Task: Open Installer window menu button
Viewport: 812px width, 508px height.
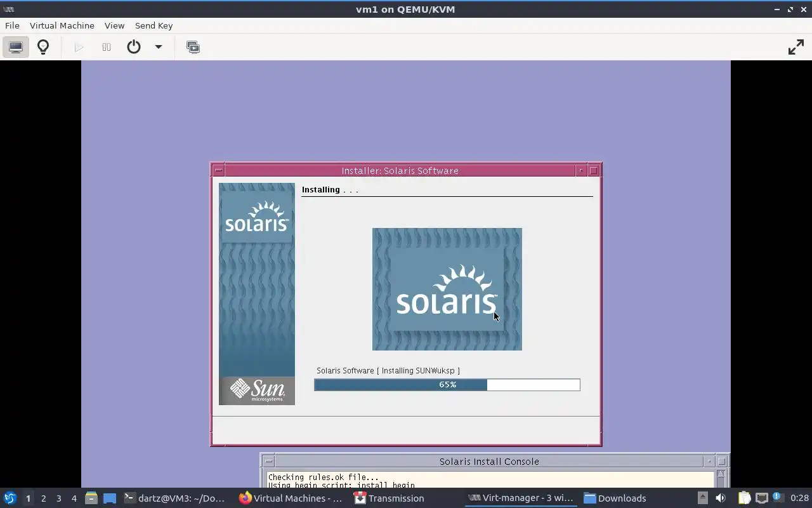Action: pyautogui.click(x=218, y=170)
